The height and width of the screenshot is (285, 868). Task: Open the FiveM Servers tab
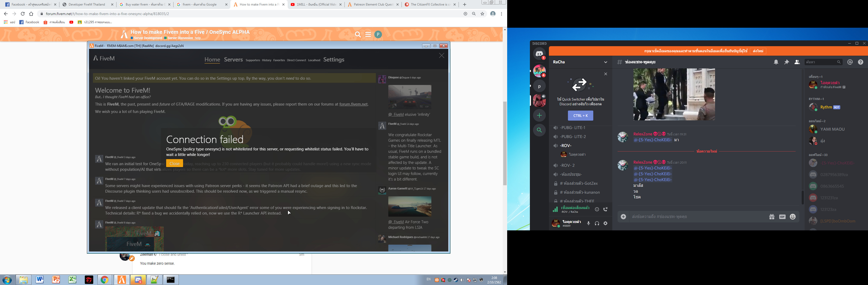pos(233,60)
